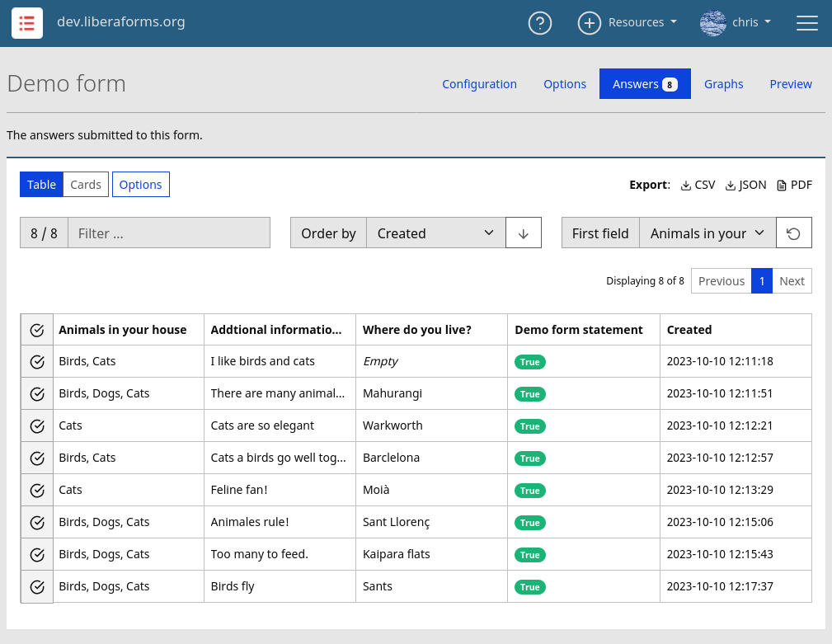Click into the Filter input field
The image size is (832, 644).
coord(169,233)
